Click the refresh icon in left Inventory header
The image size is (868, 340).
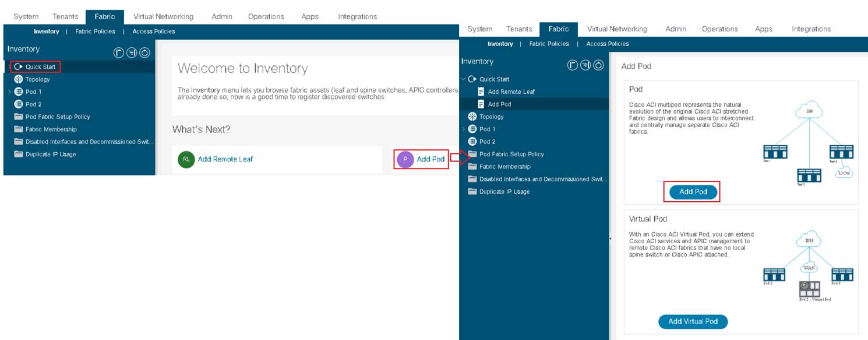click(x=144, y=53)
